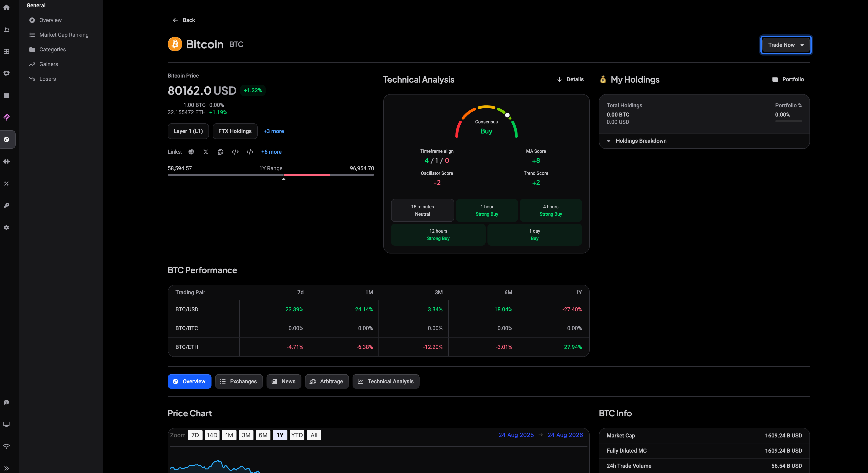Set chart zoom to All
Viewport: 868px width, 473px height.
(x=314, y=435)
